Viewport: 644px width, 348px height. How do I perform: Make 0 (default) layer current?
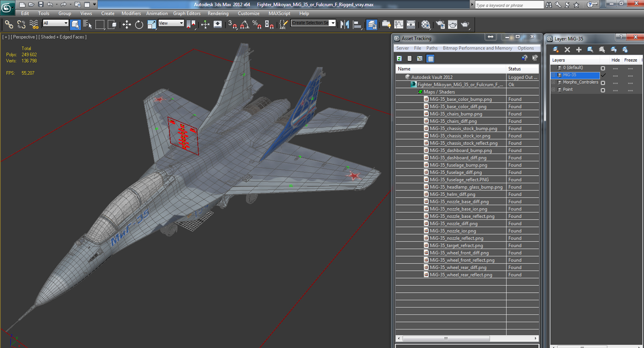tap(603, 68)
